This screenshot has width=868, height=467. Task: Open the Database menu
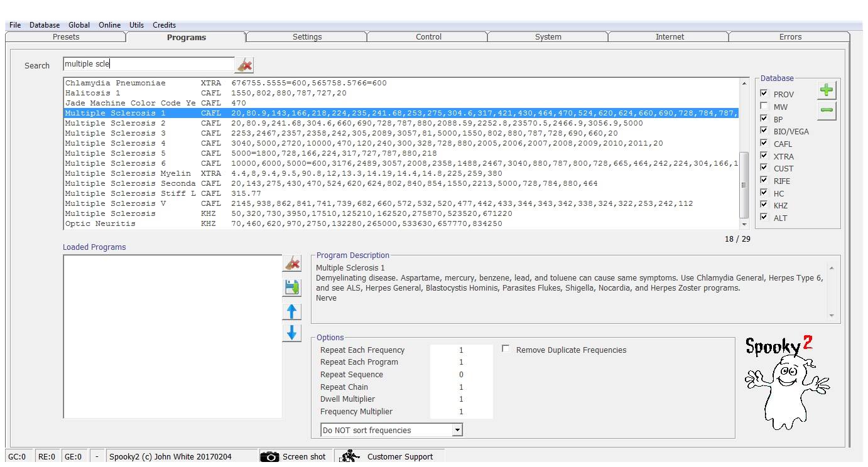tap(45, 25)
